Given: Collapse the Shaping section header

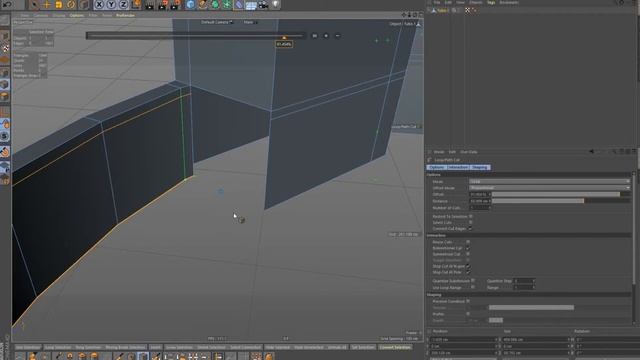Looking at the screenshot, I should pyautogui.click(x=529, y=295).
